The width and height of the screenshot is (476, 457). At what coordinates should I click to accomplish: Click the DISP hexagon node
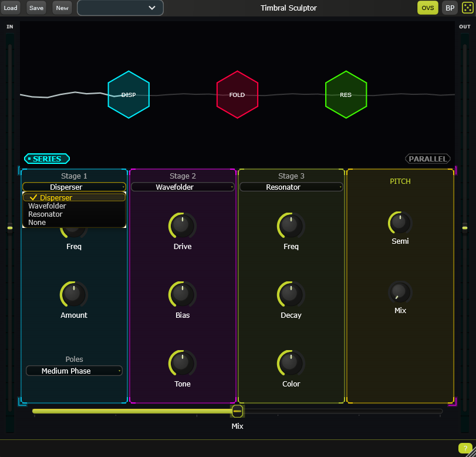(x=129, y=94)
